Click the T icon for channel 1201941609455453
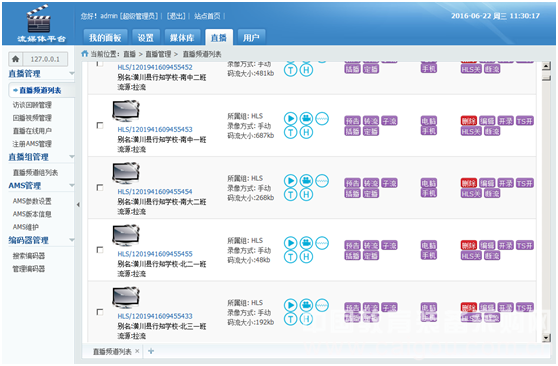Image resolution: width=558 pixels, height=366 pixels. 290,132
